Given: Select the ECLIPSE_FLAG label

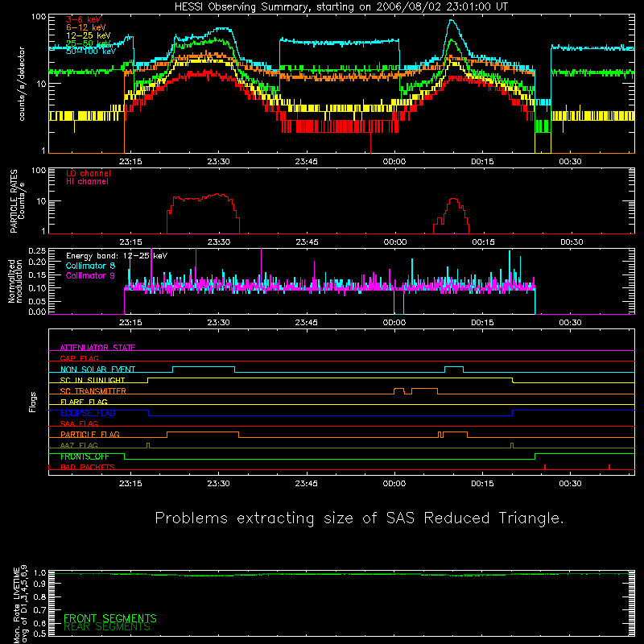Looking at the screenshot, I should [x=88, y=413].
